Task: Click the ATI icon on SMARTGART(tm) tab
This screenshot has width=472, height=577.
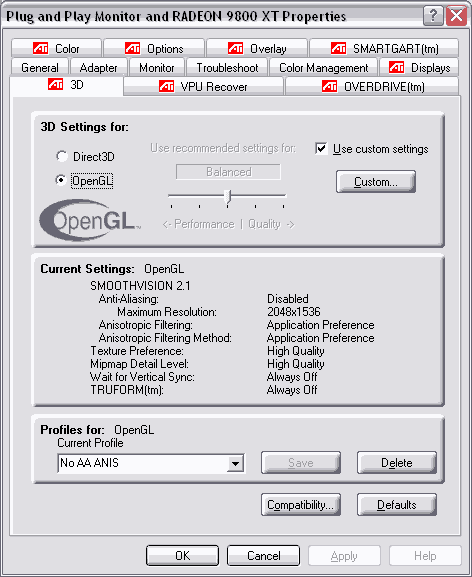Action: click(x=338, y=48)
